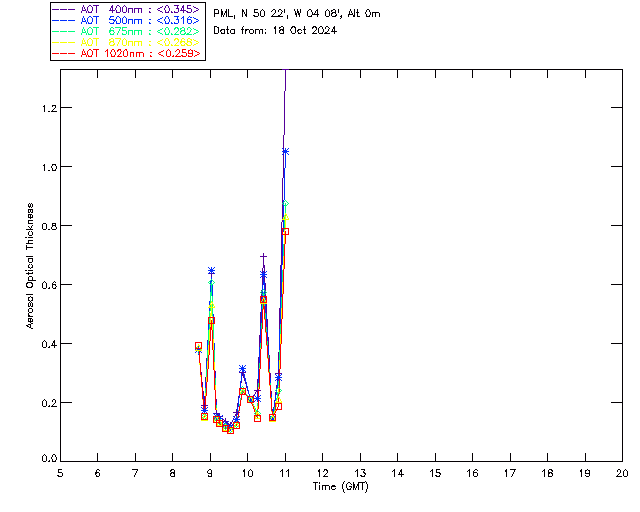Click the x-axis label 8
Screen dimensions: 640x512
pos(173,474)
